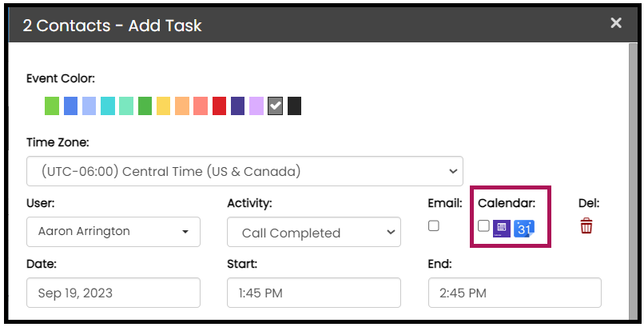Select the orange peach event color
Screen dimensions: 644x327
coord(182,106)
